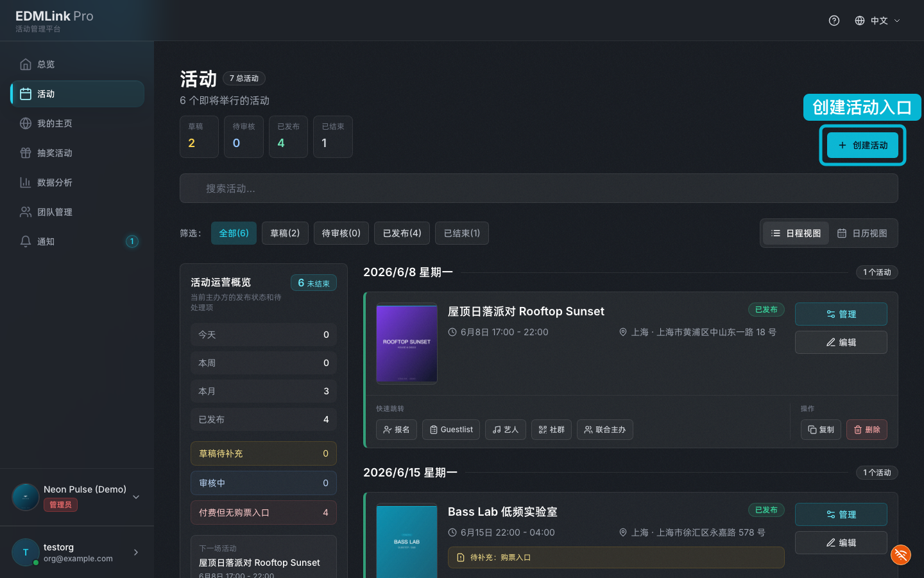Click 删除 to delete Rooftop Sunset
This screenshot has height=578, width=924.
tap(867, 430)
